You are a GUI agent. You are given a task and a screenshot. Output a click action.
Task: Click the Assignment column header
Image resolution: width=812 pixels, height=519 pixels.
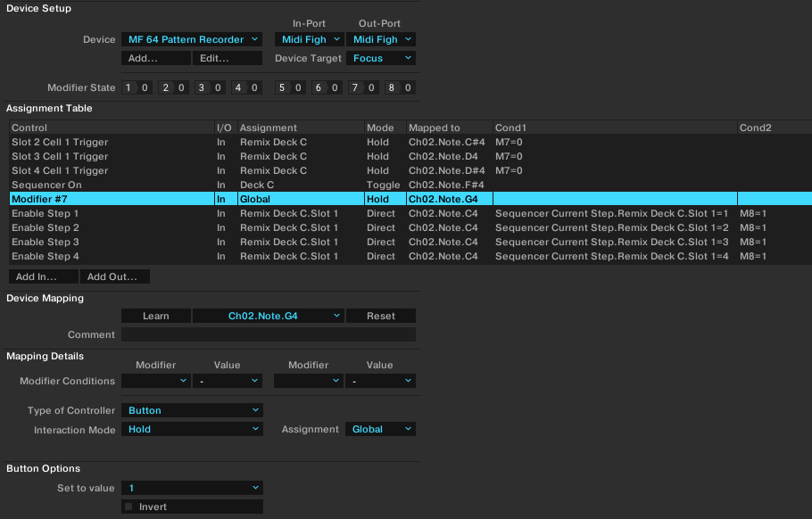(301, 128)
